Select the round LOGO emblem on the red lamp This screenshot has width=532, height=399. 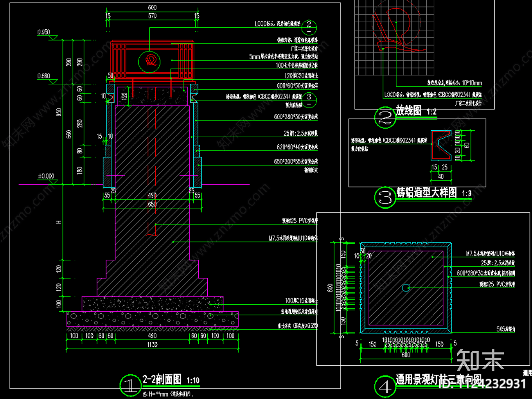click(x=149, y=61)
